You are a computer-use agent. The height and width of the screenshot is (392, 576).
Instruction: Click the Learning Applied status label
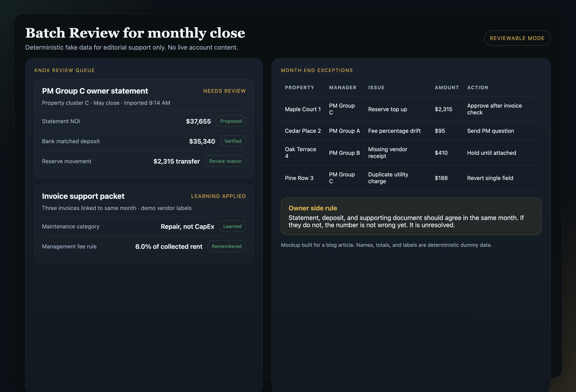218,196
